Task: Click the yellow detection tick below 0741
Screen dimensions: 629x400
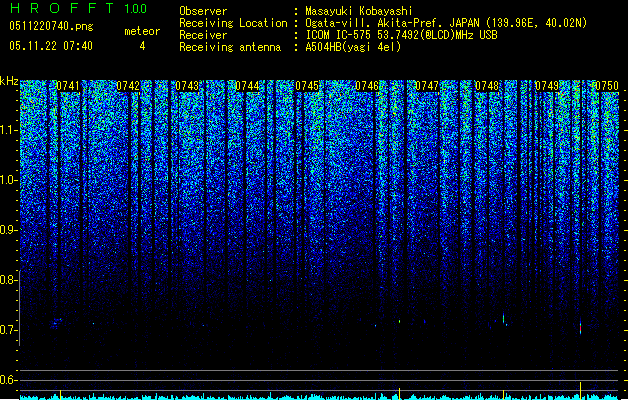Action: pyautogui.click(x=60, y=394)
